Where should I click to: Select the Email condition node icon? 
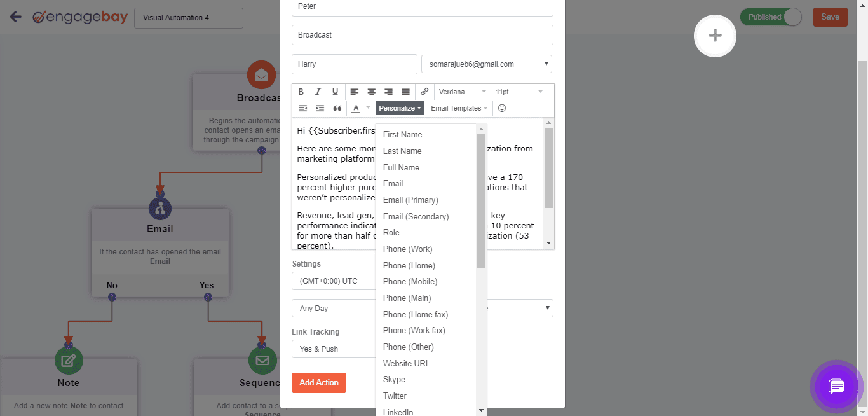click(159, 207)
